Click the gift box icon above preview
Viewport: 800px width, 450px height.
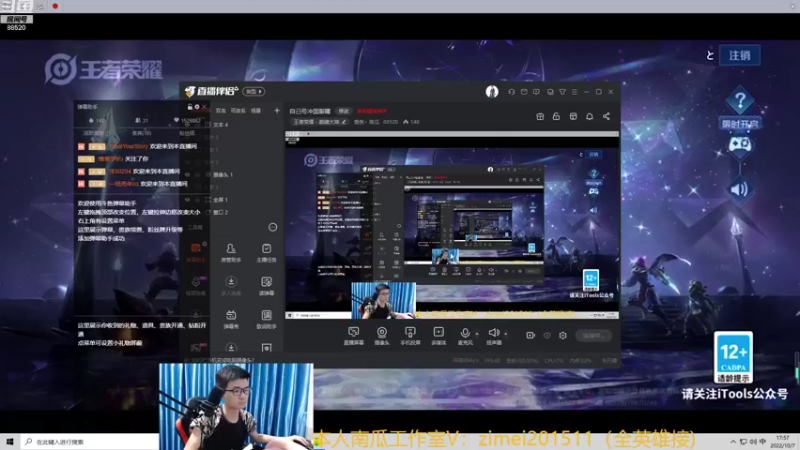[x=540, y=116]
